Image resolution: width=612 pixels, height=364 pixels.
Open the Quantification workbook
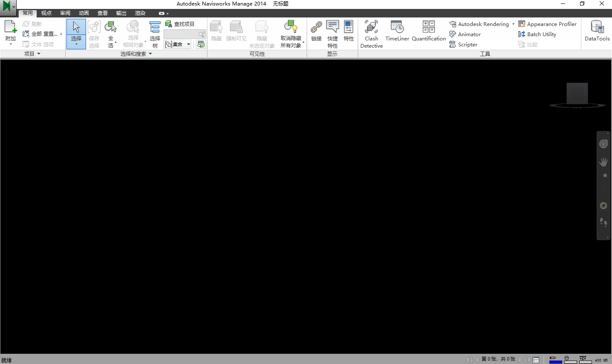[x=428, y=32]
